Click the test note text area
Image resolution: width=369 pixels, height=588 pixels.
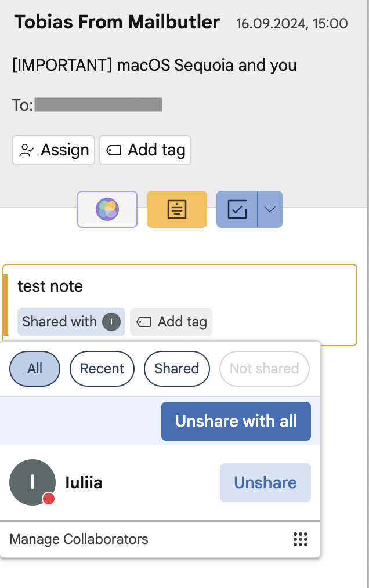click(x=50, y=286)
